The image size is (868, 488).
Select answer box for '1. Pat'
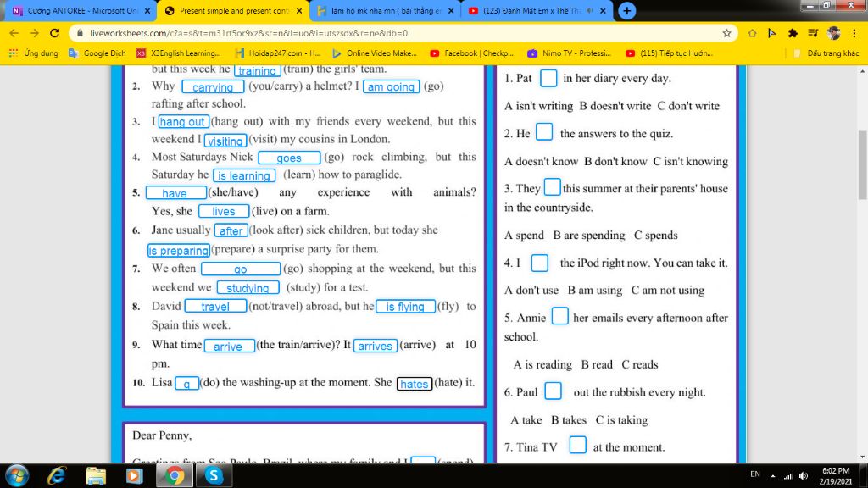point(548,78)
